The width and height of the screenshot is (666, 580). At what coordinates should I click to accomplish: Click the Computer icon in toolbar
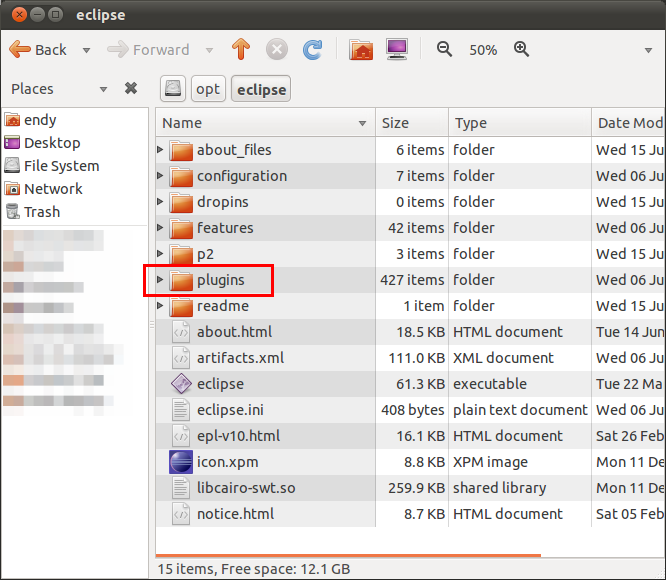[396, 49]
